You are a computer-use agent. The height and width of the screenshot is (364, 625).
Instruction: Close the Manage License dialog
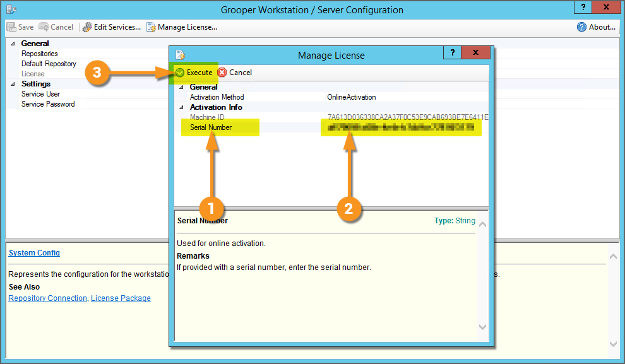pyautogui.click(x=475, y=52)
